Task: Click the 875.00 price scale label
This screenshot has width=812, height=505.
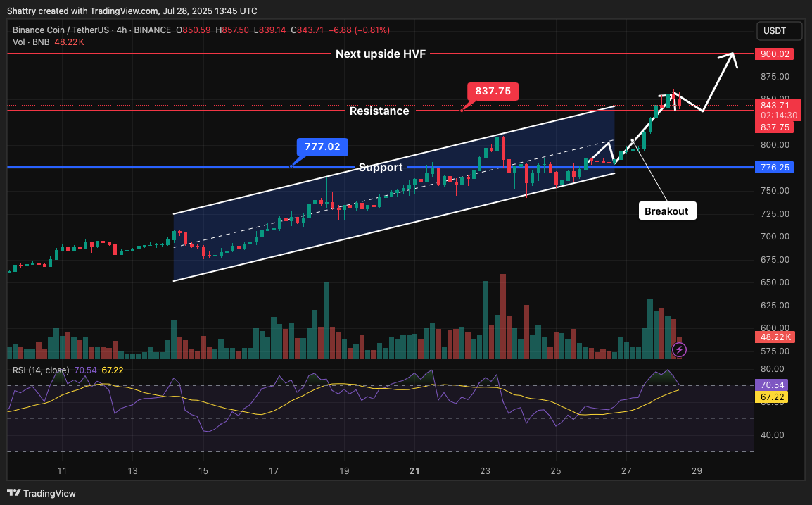Action: pyautogui.click(x=775, y=77)
